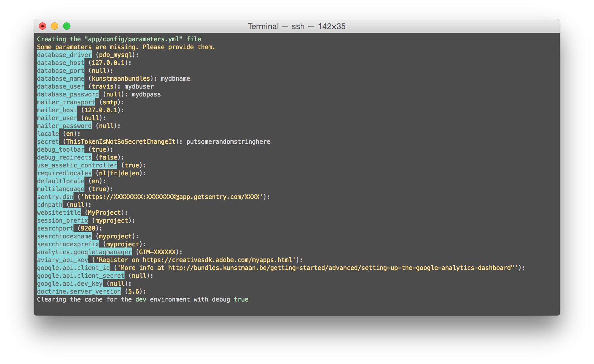This screenshot has width=594, height=364.
Task: Click the yellow minimize window button
Action: (55, 26)
